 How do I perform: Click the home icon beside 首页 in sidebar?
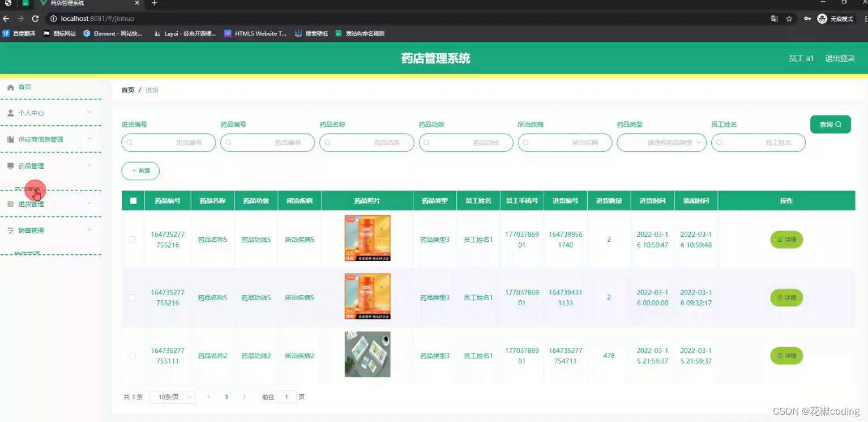[x=10, y=87]
